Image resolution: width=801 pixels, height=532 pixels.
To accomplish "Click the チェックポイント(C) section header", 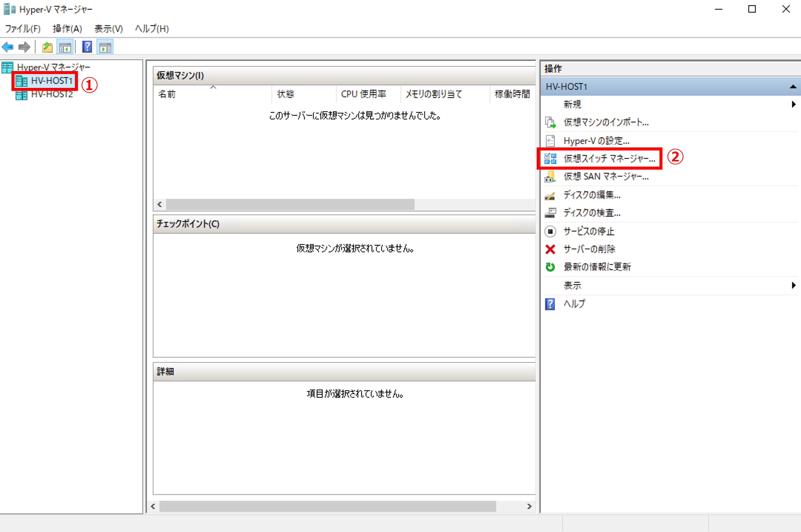I will [x=344, y=224].
